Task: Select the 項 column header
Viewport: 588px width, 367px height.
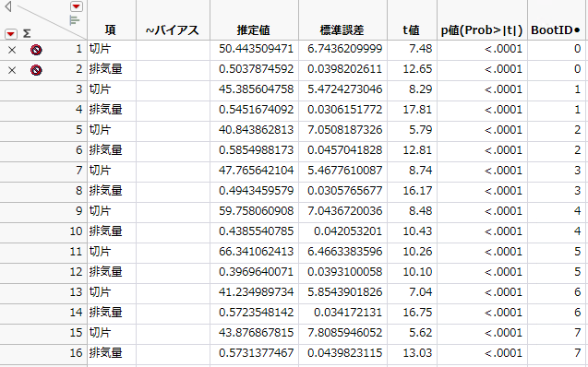Action: point(110,30)
